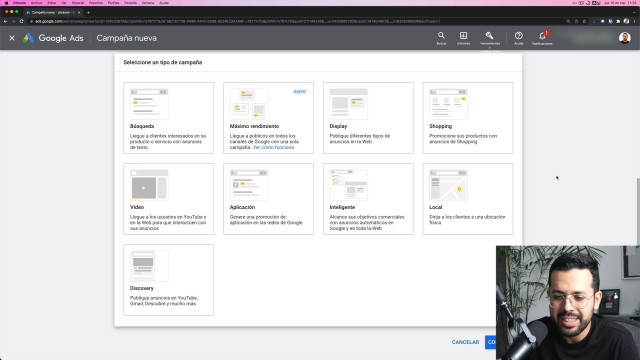Screen dimensions: 640x360
Task: Open the Ayuda menu in menu bar
Action: click(x=164, y=3)
